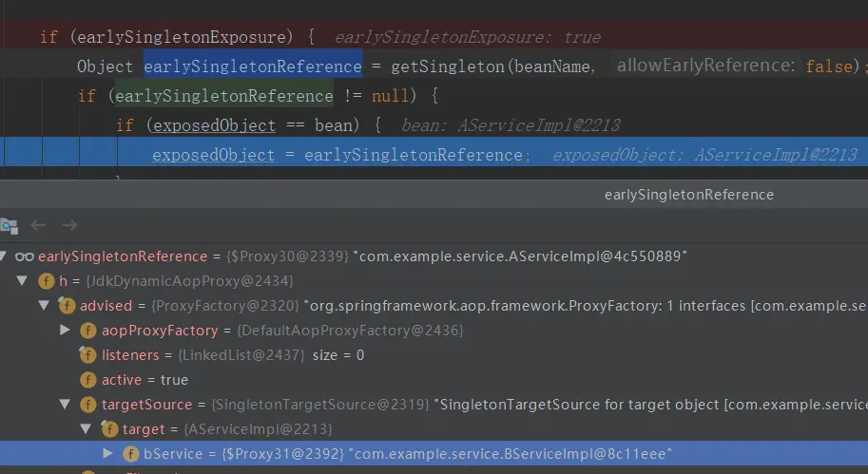The image size is (868, 474).
Task: Collapse the targetSource node
Action: click(65, 405)
